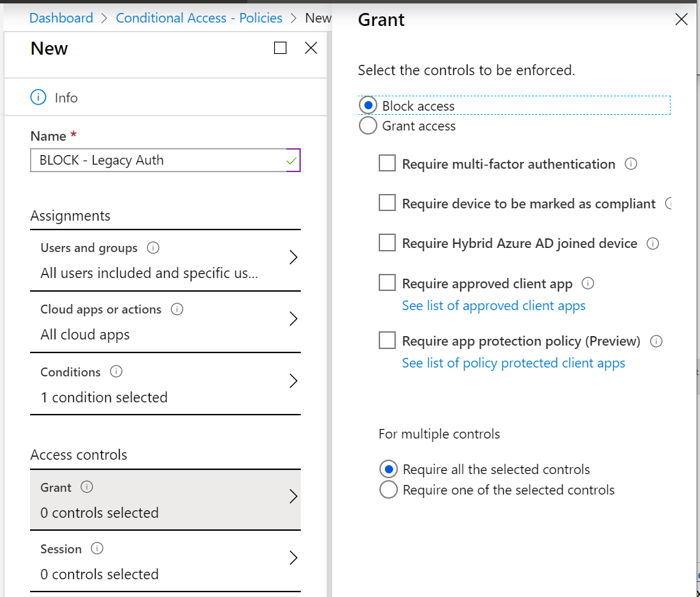Click info icon next to Cloud apps or actions
Viewport: 700px width, 597px height.
(x=177, y=309)
